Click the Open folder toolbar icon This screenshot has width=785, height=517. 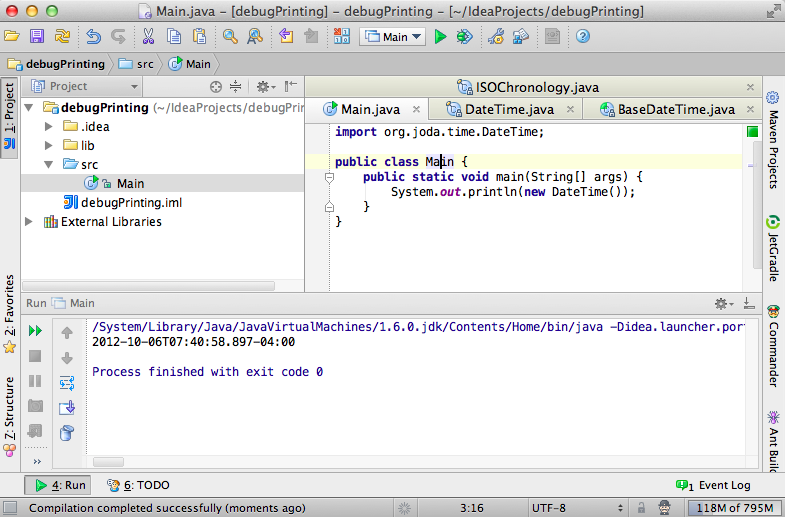(12, 37)
